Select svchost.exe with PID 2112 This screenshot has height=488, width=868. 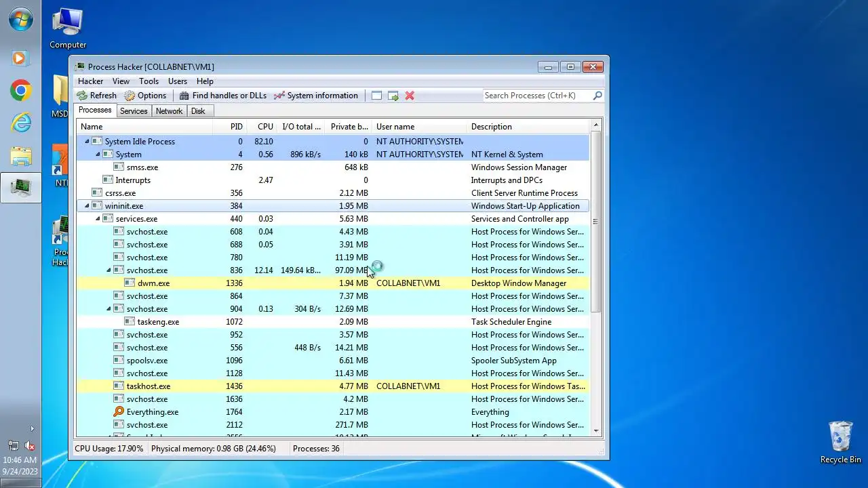click(333, 425)
